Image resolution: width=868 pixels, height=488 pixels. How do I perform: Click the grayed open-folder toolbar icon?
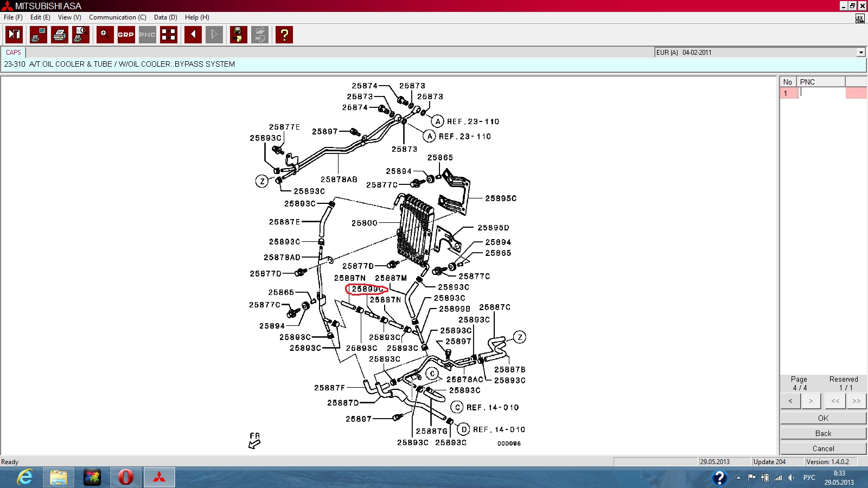coord(260,35)
